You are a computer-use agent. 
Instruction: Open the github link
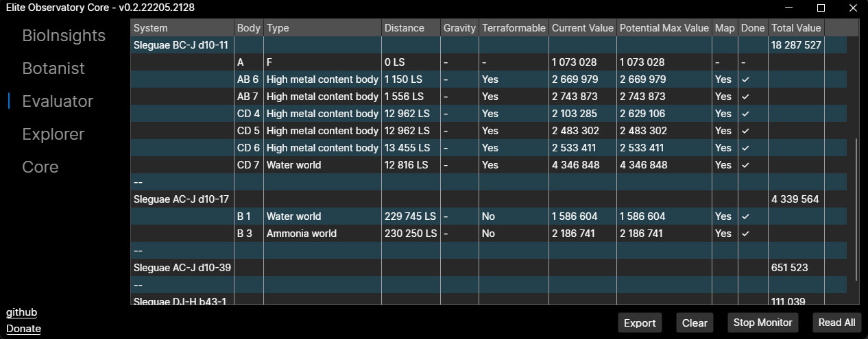[21, 312]
